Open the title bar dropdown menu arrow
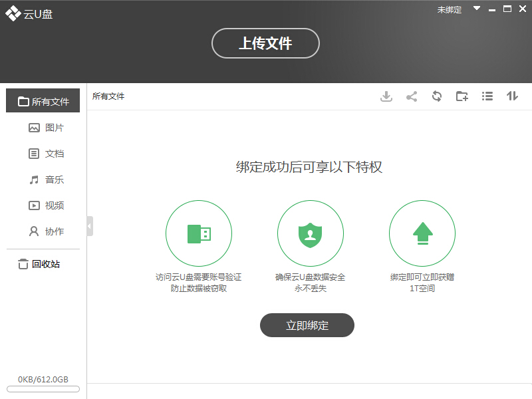This screenshot has width=532, height=399. [477, 9]
